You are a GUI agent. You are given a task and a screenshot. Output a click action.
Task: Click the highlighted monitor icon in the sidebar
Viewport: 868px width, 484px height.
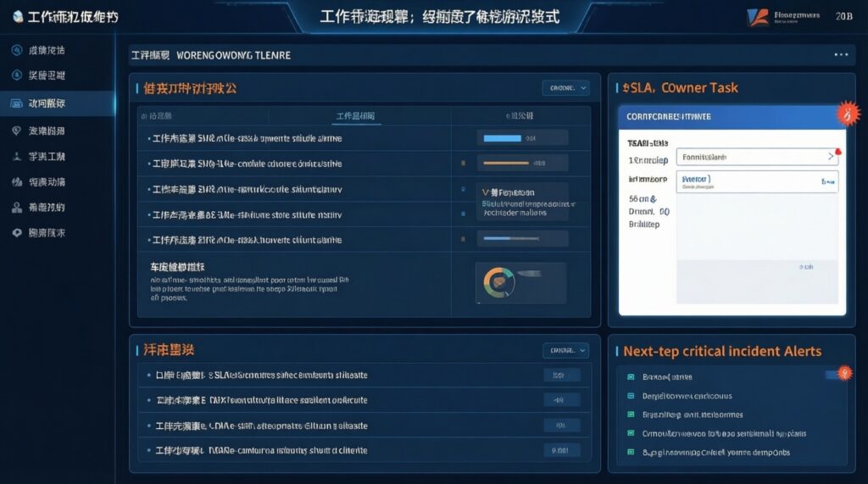point(17,103)
